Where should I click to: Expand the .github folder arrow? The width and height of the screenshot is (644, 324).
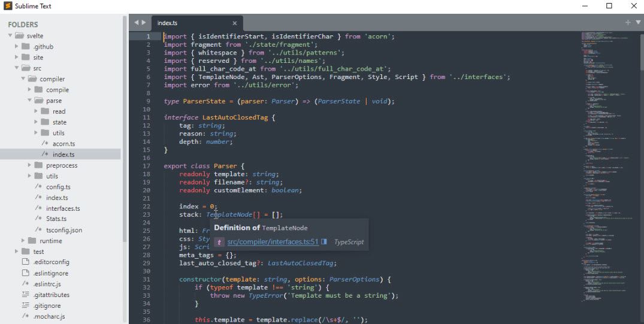point(17,46)
